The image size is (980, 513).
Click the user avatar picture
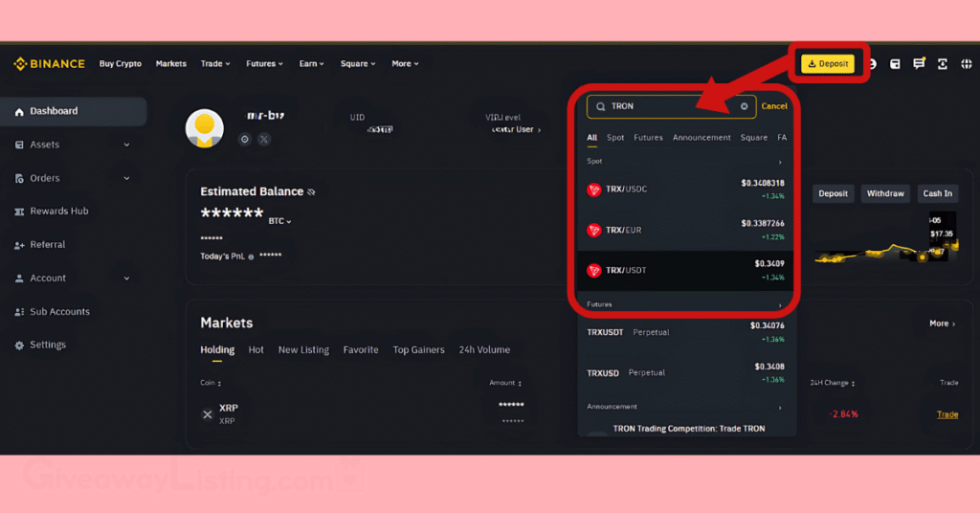tap(205, 128)
